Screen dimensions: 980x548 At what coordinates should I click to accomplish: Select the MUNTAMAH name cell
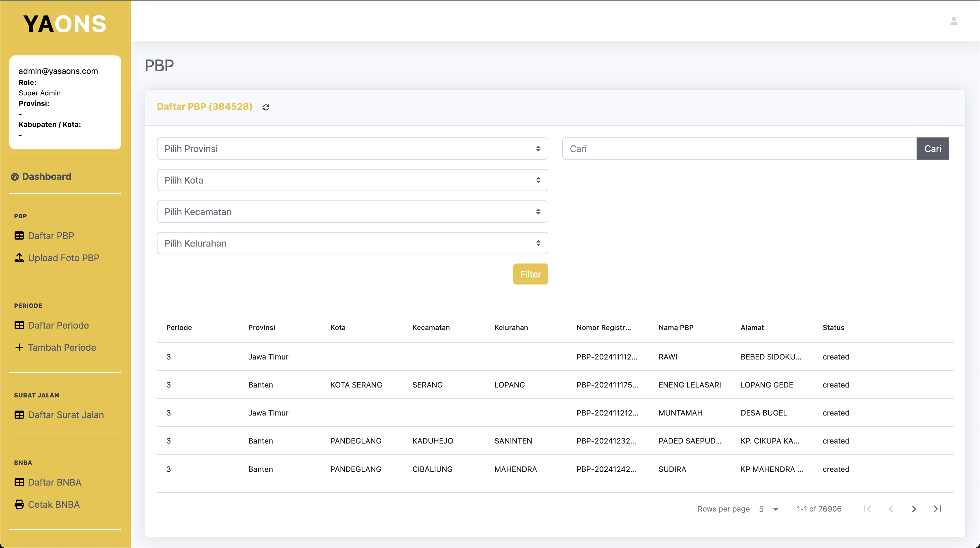coord(680,413)
